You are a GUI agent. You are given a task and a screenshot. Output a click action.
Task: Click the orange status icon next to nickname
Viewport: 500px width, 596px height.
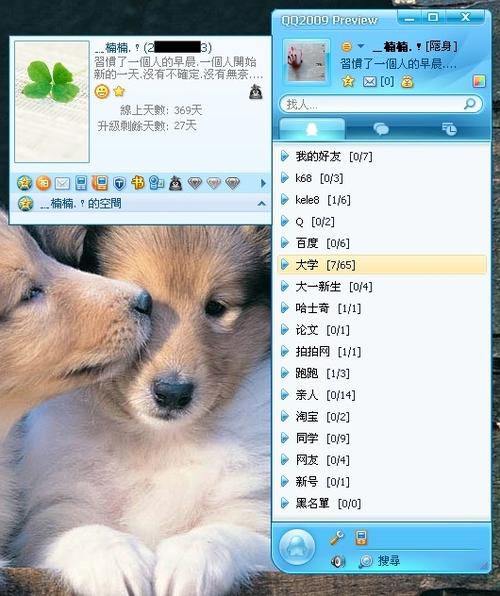(346, 46)
